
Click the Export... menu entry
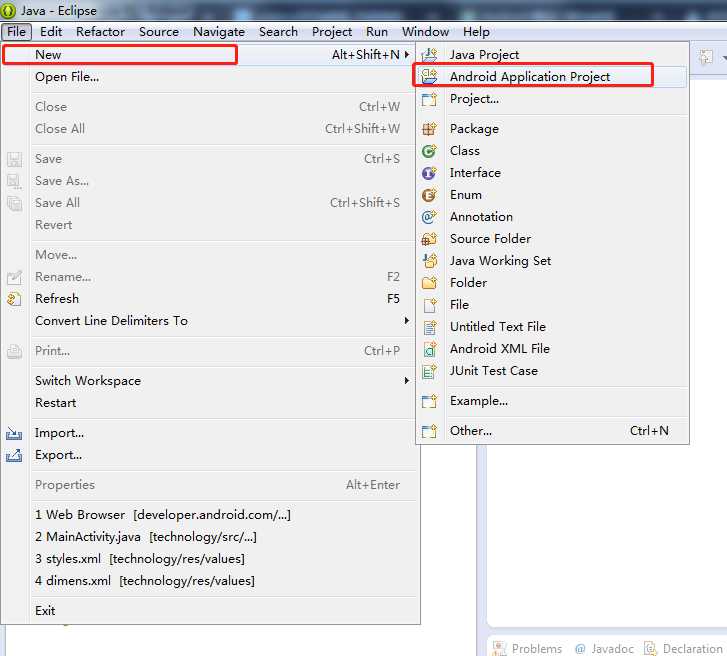[210, 455]
